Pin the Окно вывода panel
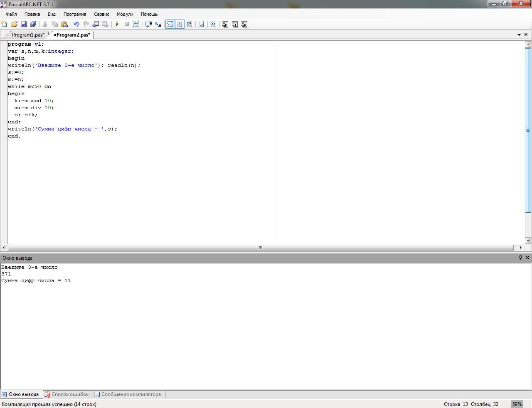The width and height of the screenshot is (532, 408). (x=520, y=258)
